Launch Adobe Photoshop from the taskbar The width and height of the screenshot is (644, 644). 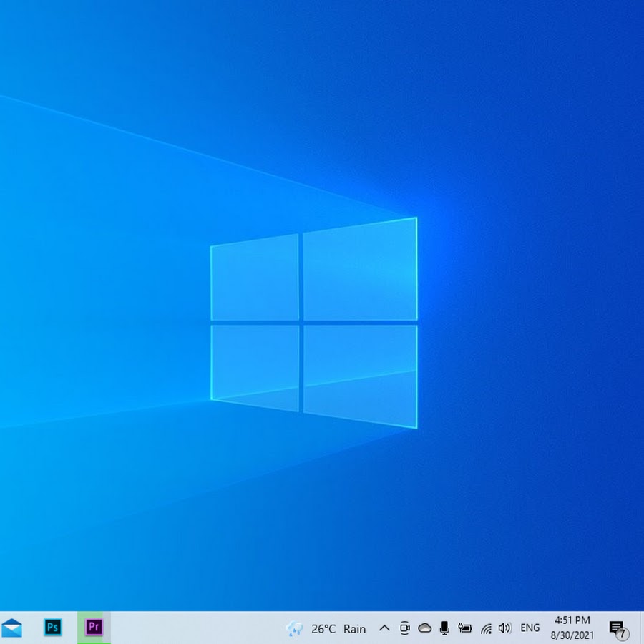(52, 628)
